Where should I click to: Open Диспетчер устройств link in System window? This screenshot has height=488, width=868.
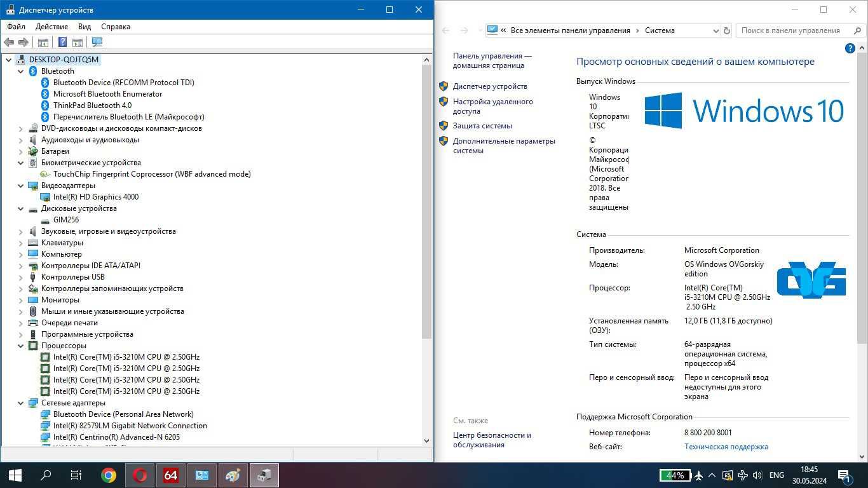tap(490, 86)
